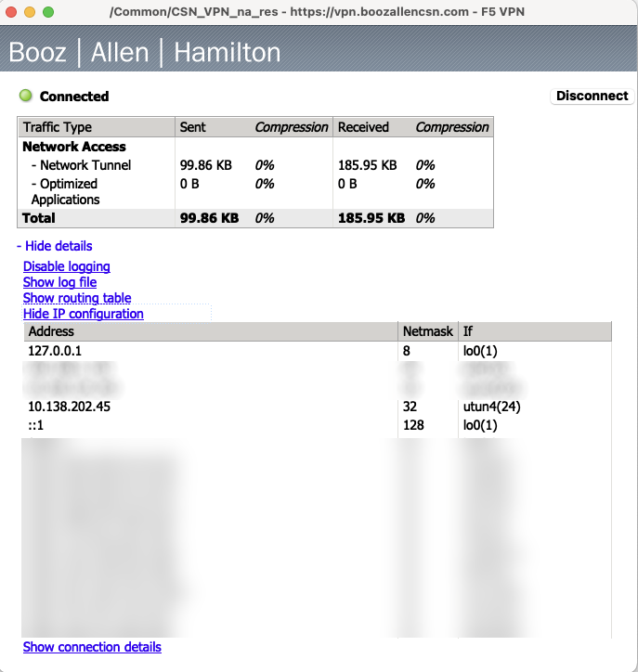Open the Show routing table link
This screenshot has height=672, width=638.
tap(77, 298)
